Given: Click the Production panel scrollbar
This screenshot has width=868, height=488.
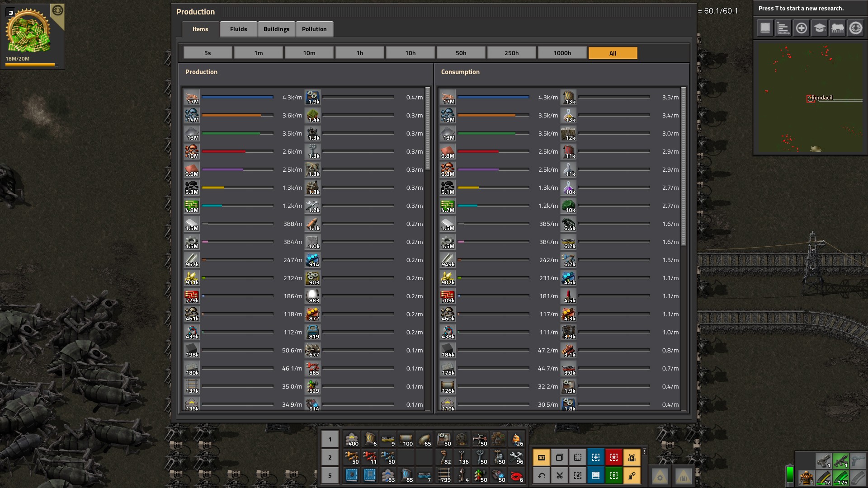Looking at the screenshot, I should click(428, 129).
